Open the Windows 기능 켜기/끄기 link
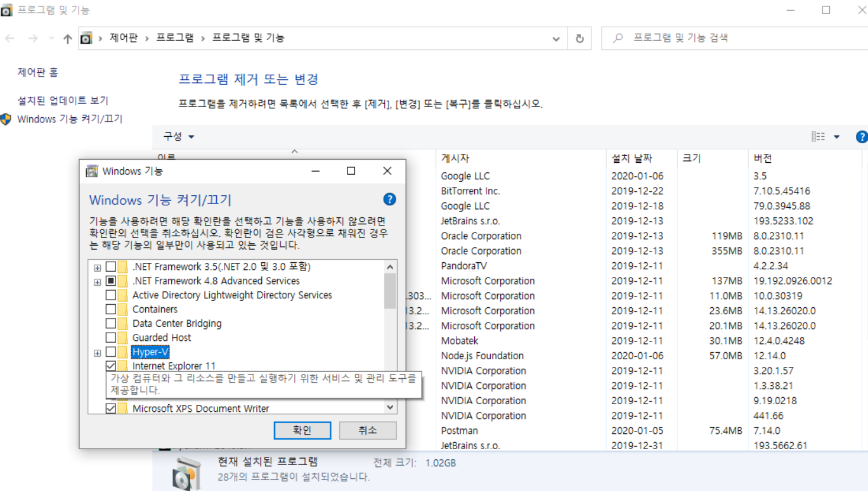This screenshot has height=491, width=868. tap(70, 119)
